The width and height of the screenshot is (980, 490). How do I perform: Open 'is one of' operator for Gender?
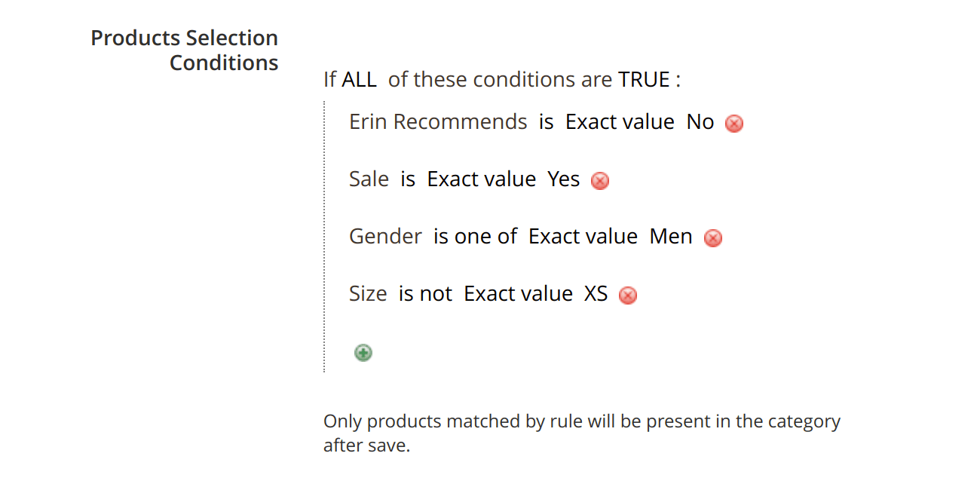[x=475, y=236]
